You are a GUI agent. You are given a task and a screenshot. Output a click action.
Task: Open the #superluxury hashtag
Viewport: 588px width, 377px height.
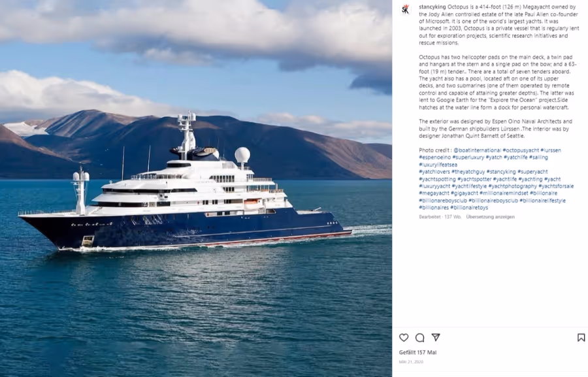click(x=468, y=157)
